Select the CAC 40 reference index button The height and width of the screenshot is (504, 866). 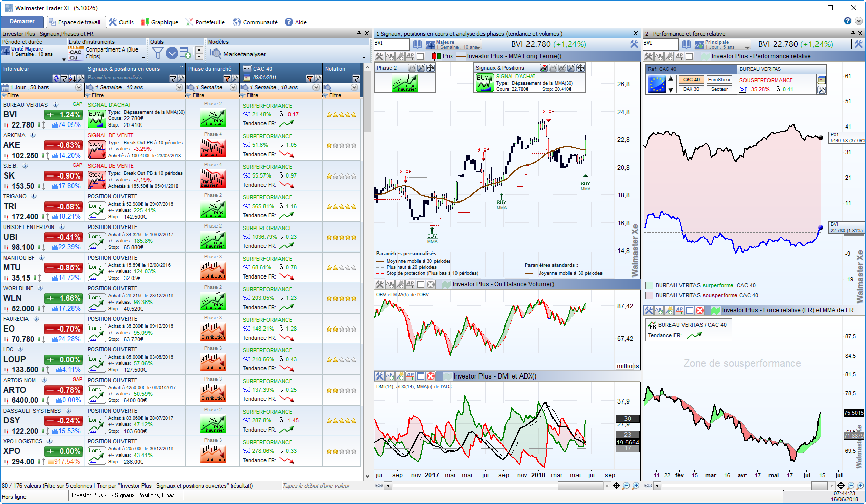691,80
